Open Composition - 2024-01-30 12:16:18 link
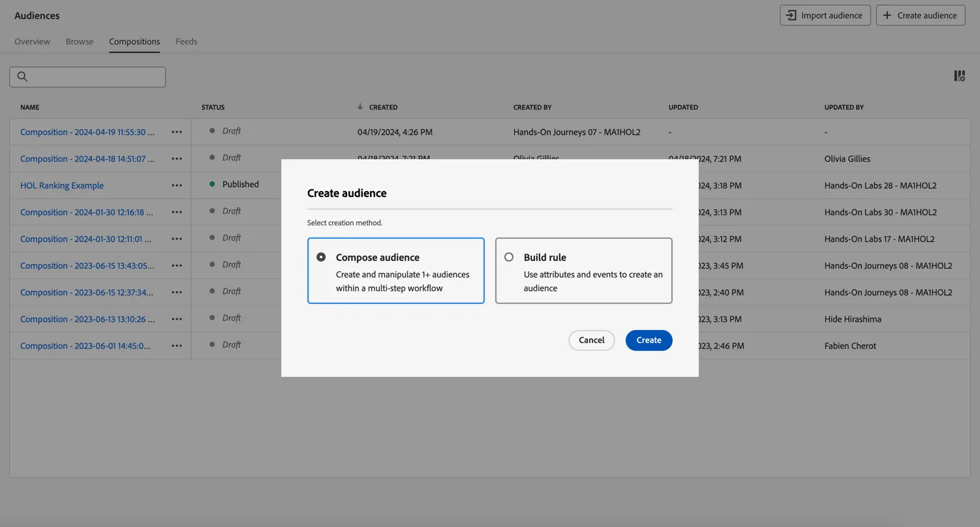This screenshot has width=980, height=527. pyautogui.click(x=87, y=212)
